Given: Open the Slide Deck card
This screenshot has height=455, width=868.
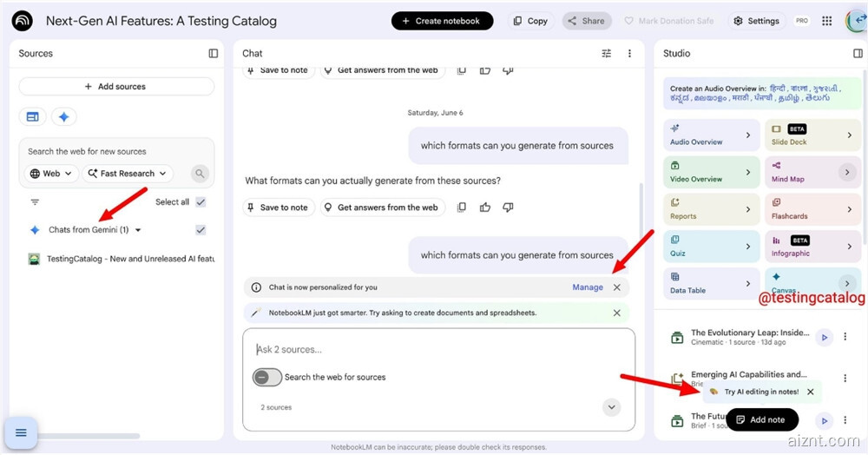Looking at the screenshot, I should point(812,135).
